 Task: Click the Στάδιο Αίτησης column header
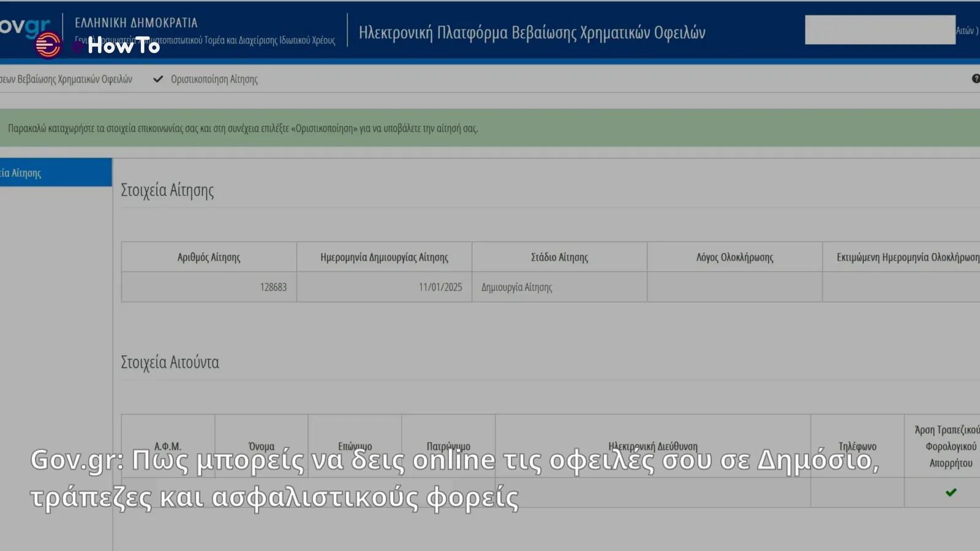pyautogui.click(x=558, y=257)
